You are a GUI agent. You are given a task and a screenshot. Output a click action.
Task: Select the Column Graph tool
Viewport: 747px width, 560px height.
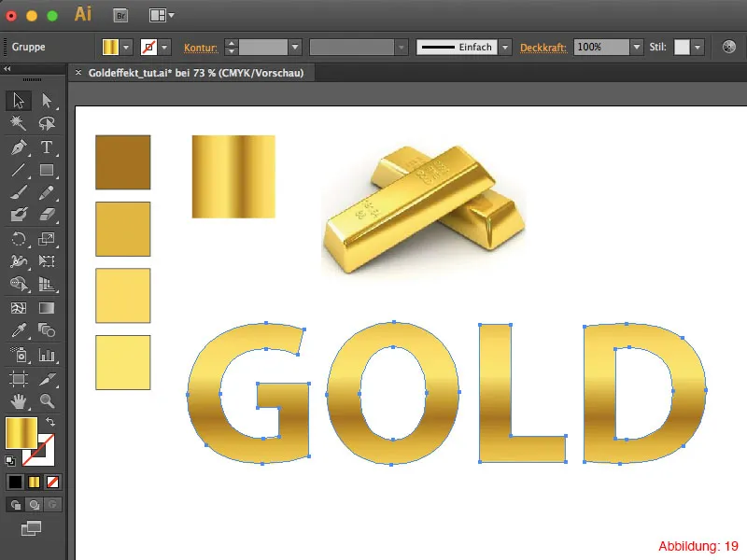(47, 355)
